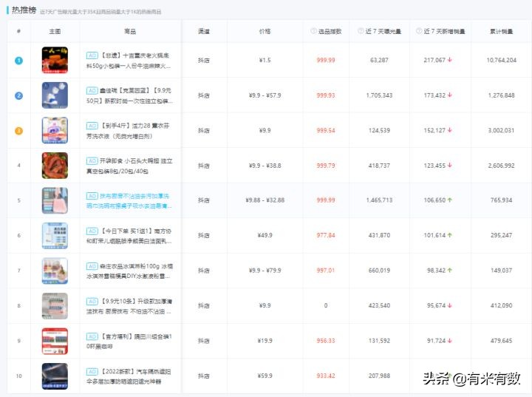Viewport: 532px width, 397px height.
Task: Click the red down arrow next to 173,432
Action: (450, 95)
